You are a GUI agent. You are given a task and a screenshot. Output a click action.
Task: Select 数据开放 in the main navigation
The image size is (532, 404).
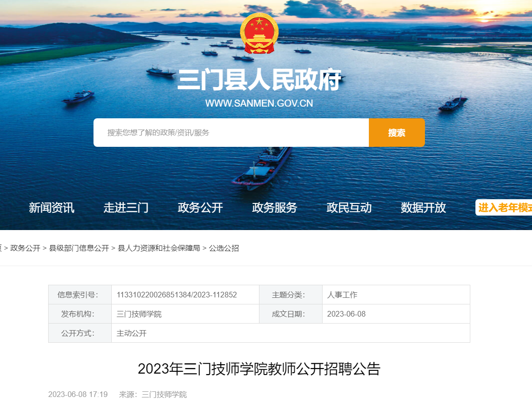pyautogui.click(x=424, y=208)
